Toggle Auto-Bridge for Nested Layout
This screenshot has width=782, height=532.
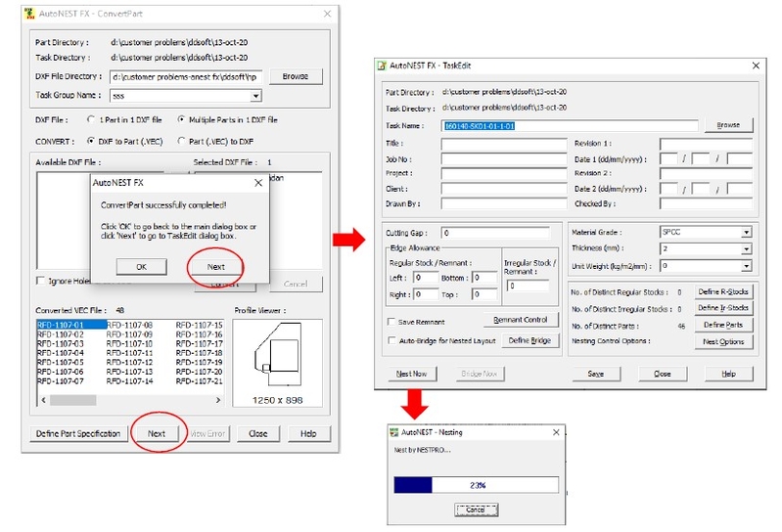pos(391,340)
